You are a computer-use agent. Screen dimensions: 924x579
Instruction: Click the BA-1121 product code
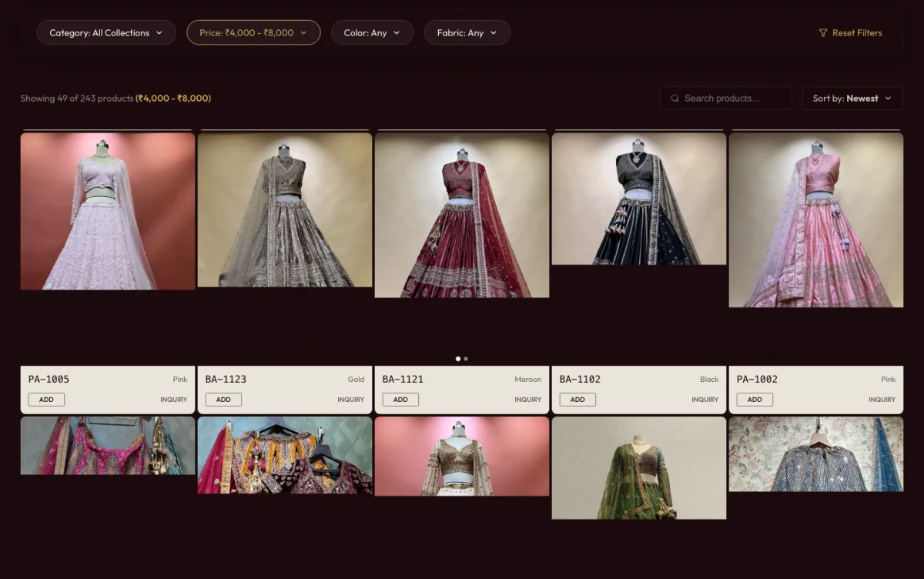click(x=403, y=379)
